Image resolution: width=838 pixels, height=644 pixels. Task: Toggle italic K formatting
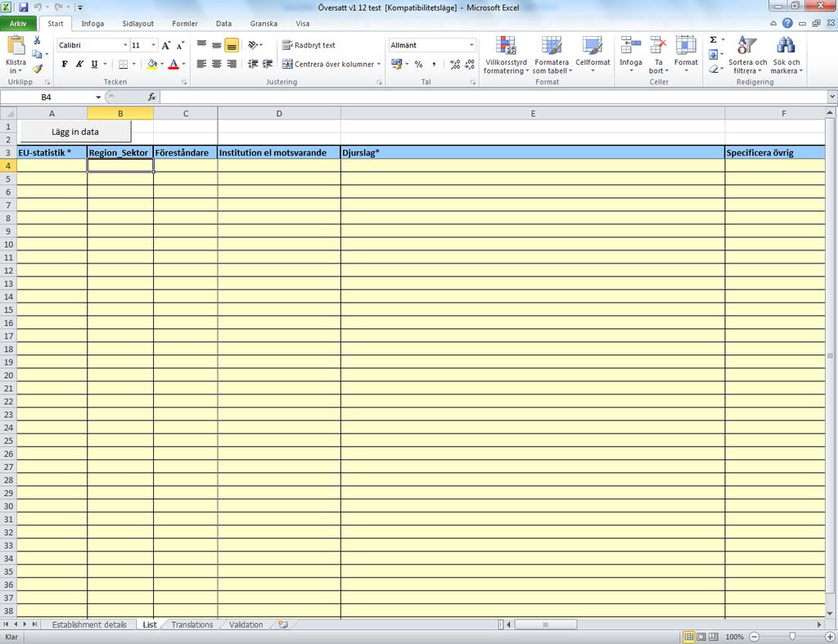coord(79,64)
